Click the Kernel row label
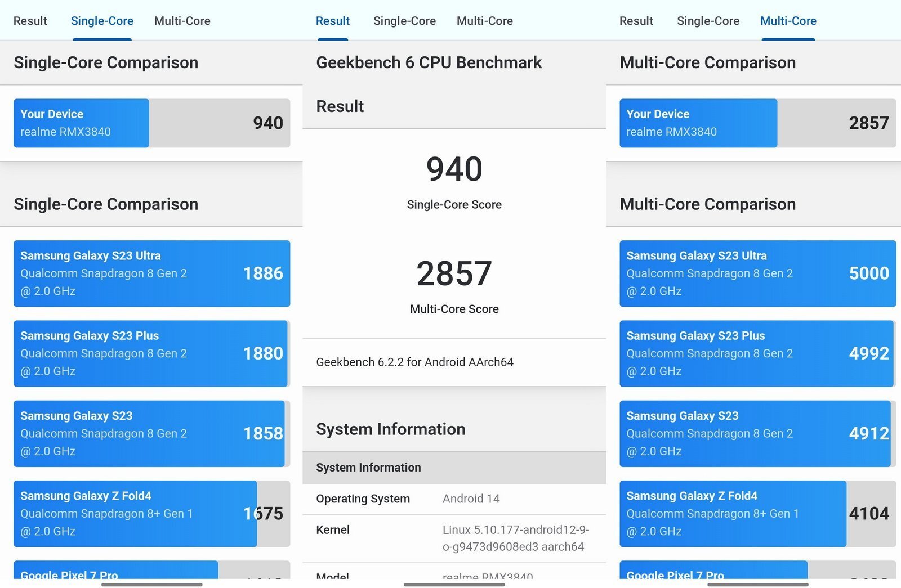The image size is (901, 588). pos(333,530)
